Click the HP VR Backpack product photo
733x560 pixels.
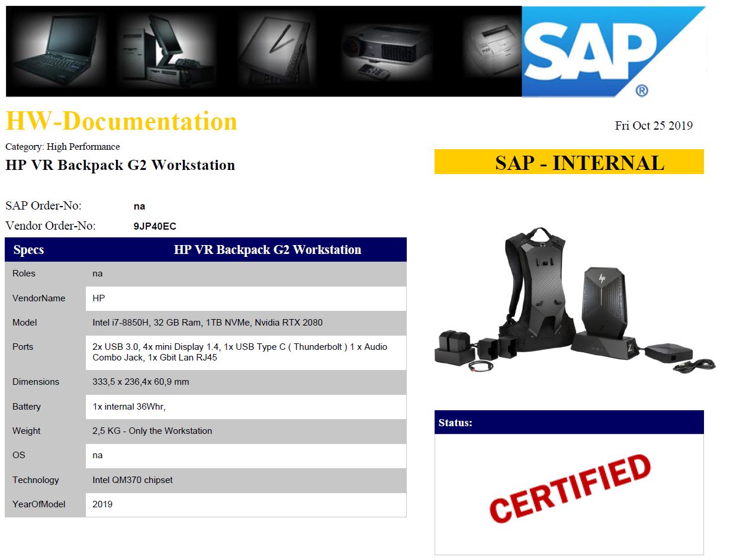point(574,302)
